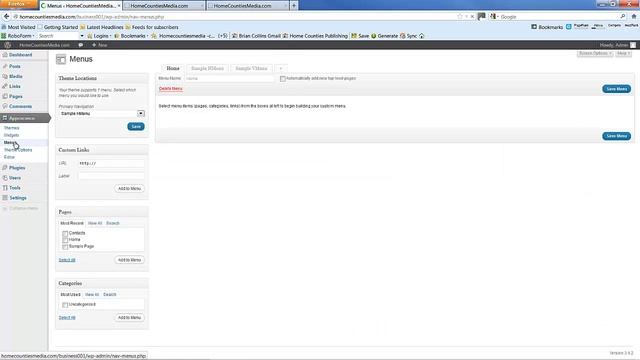Check the Sample Page checkbox
The image size is (640, 360).
[65, 247]
